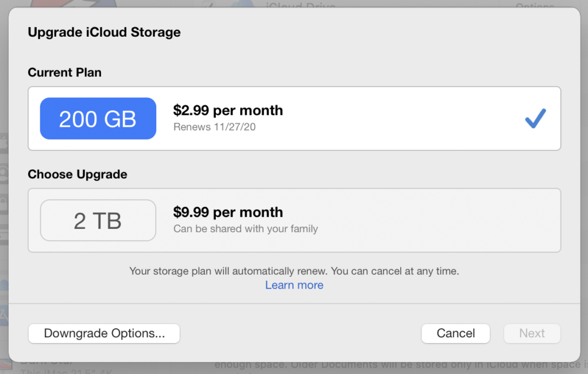Open Downgrade Options
Screen dimensions: 588x374
point(104,333)
